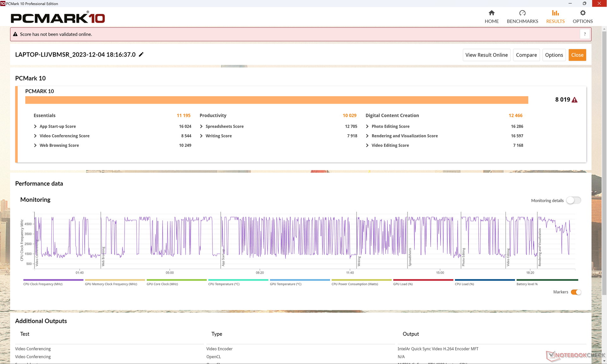Click the PCMark 10 logo
Image resolution: width=607 pixels, height=364 pixels.
coord(58,17)
